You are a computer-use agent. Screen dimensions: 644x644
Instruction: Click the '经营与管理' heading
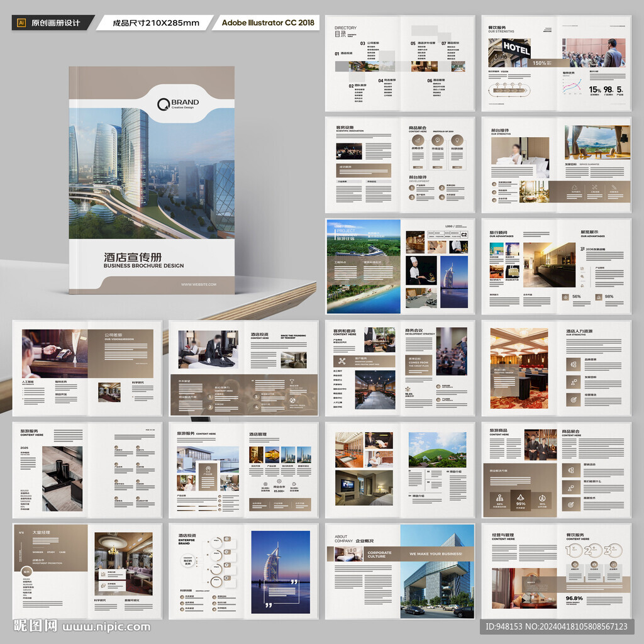[x=503, y=535]
